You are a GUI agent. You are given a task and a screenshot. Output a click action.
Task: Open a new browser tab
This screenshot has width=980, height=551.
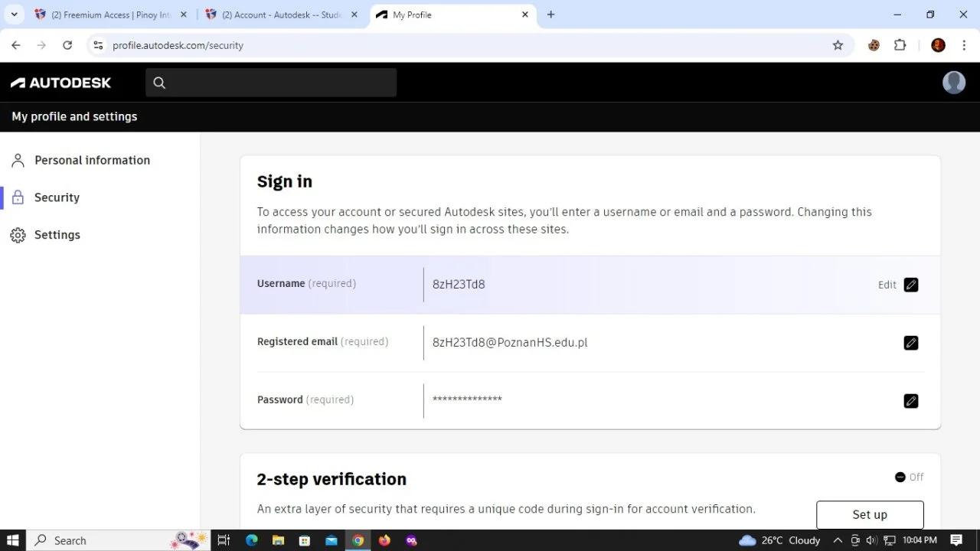[550, 15]
